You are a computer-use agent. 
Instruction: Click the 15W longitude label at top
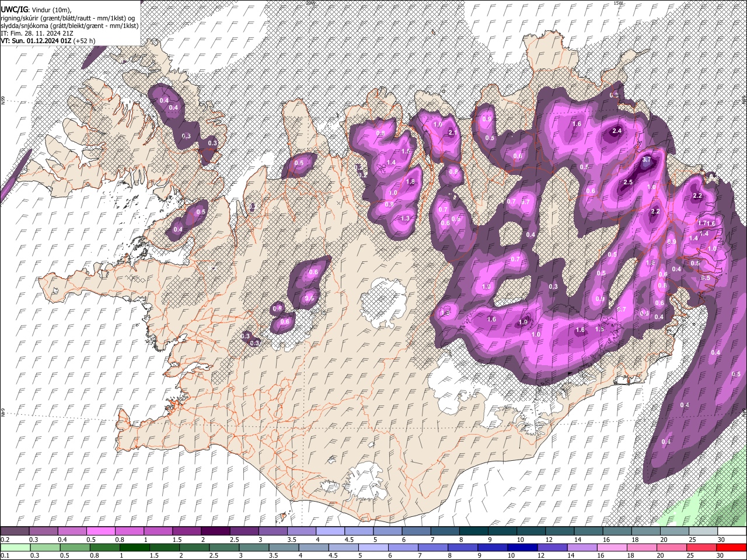tap(618, 3)
